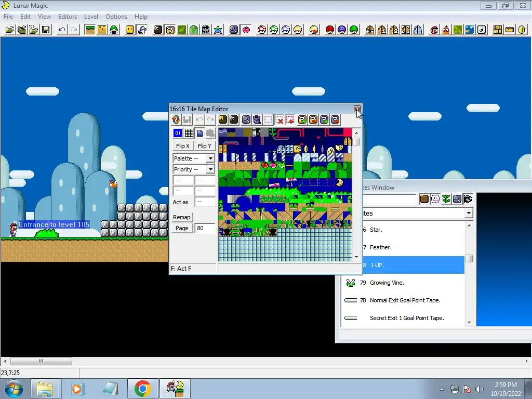The image size is (532, 399).
Task: Undo the last action in main toolbar
Action: click(x=61, y=30)
